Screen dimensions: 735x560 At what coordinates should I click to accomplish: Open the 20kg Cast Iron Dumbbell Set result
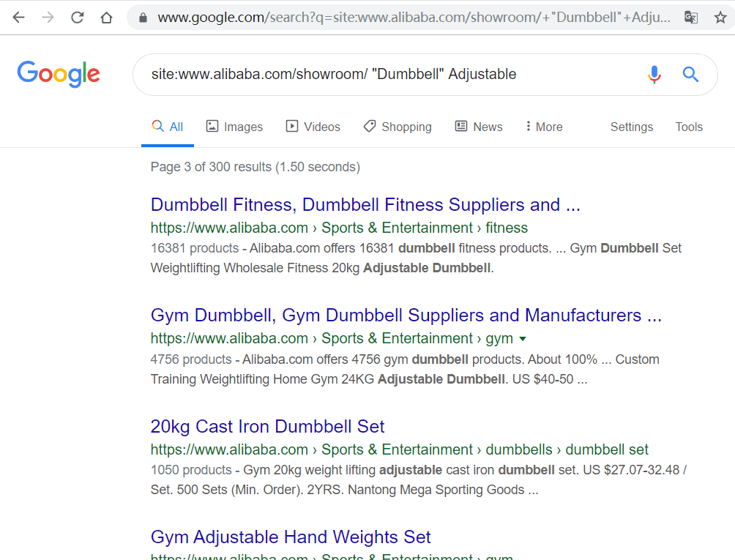click(267, 427)
